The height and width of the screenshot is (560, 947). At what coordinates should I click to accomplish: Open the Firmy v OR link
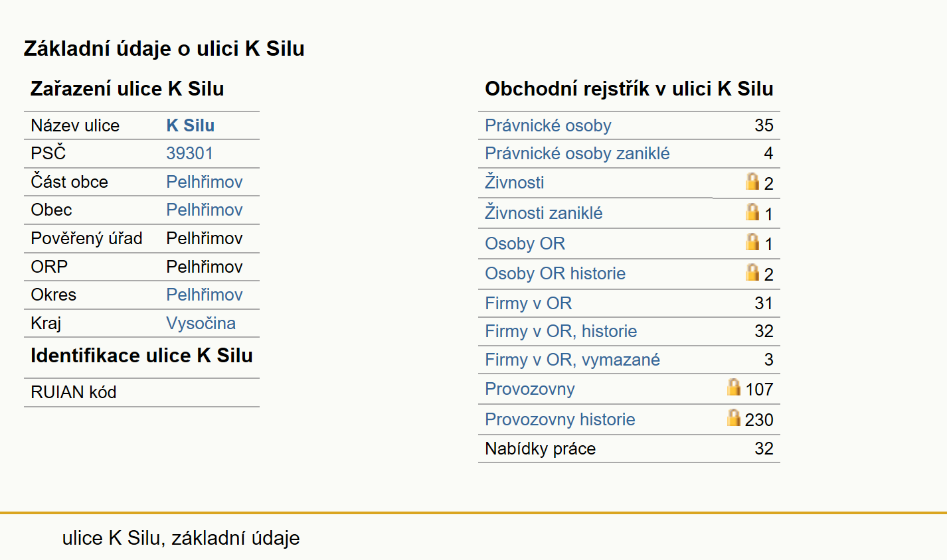click(x=528, y=303)
